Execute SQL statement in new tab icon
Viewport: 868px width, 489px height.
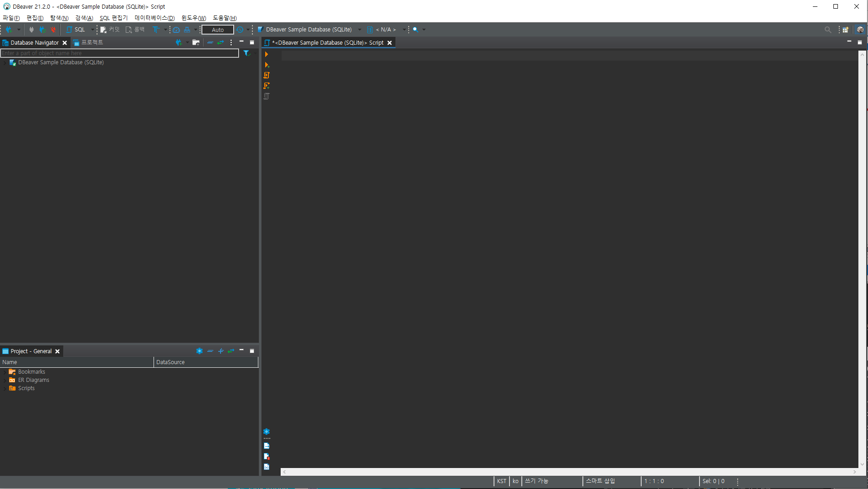(x=267, y=65)
